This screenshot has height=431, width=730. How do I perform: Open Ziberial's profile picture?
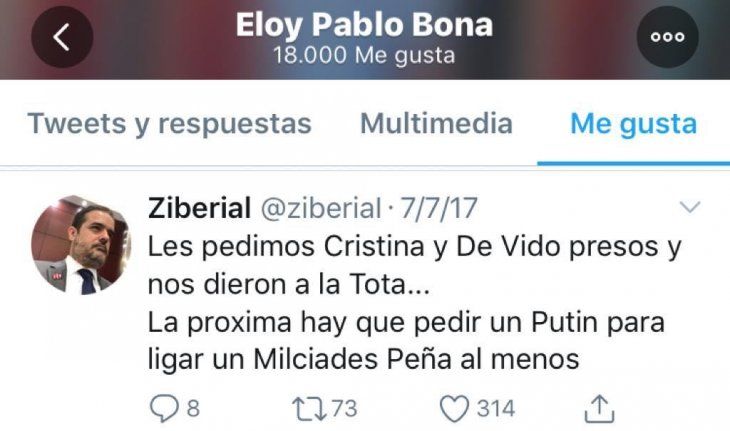click(81, 245)
